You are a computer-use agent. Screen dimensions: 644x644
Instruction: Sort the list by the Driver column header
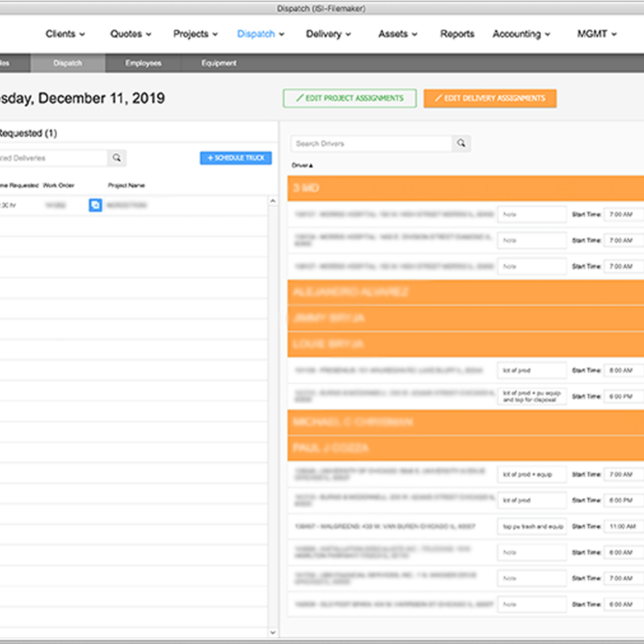[303, 165]
